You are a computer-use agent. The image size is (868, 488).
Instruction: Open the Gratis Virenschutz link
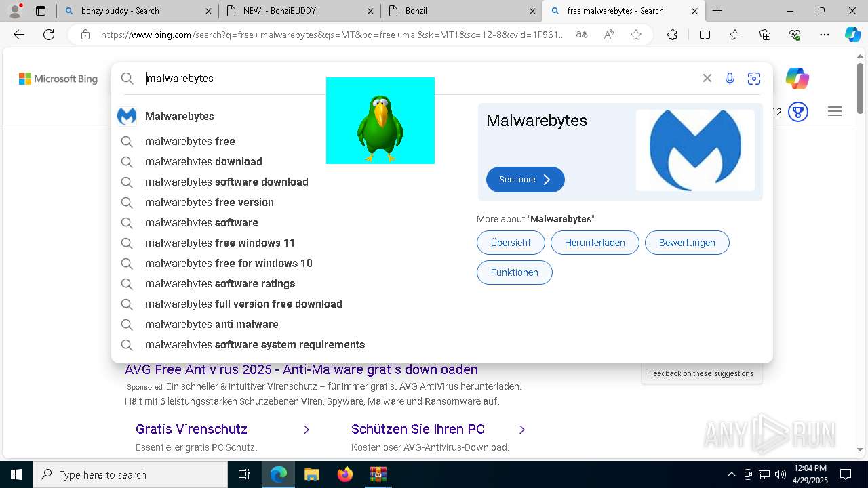[x=191, y=429]
